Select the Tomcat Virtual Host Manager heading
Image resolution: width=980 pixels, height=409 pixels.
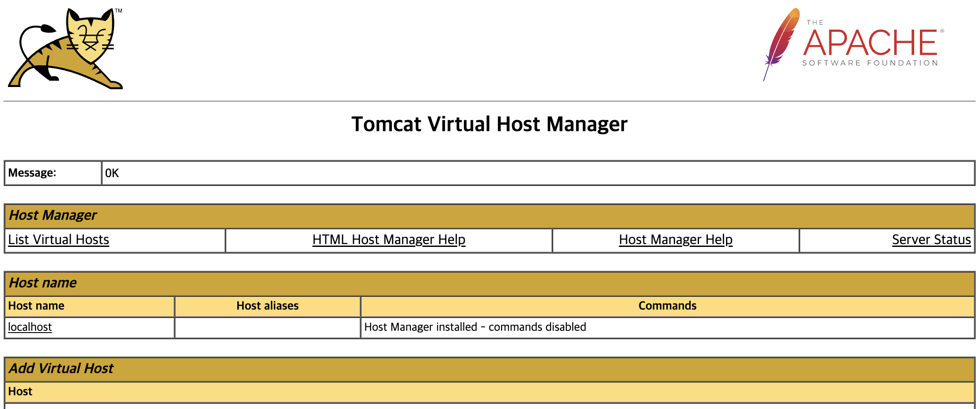click(x=490, y=124)
